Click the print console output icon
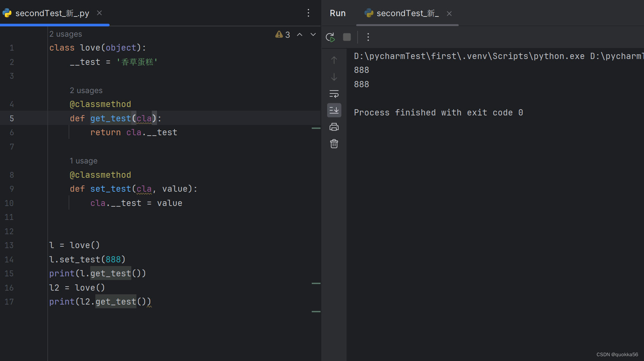The width and height of the screenshot is (644, 361). [x=334, y=127]
